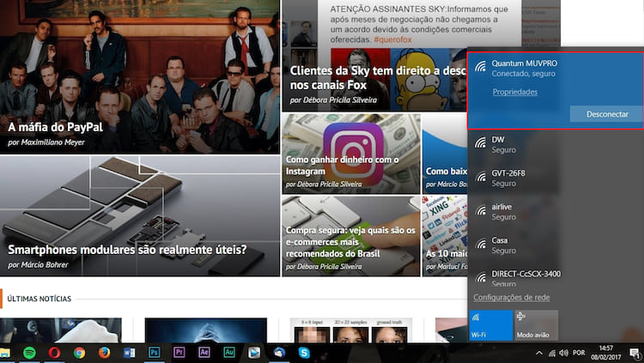The height and width of the screenshot is (363, 644).
Task: Open File Explorer from the taskbar
Action: coord(5,353)
